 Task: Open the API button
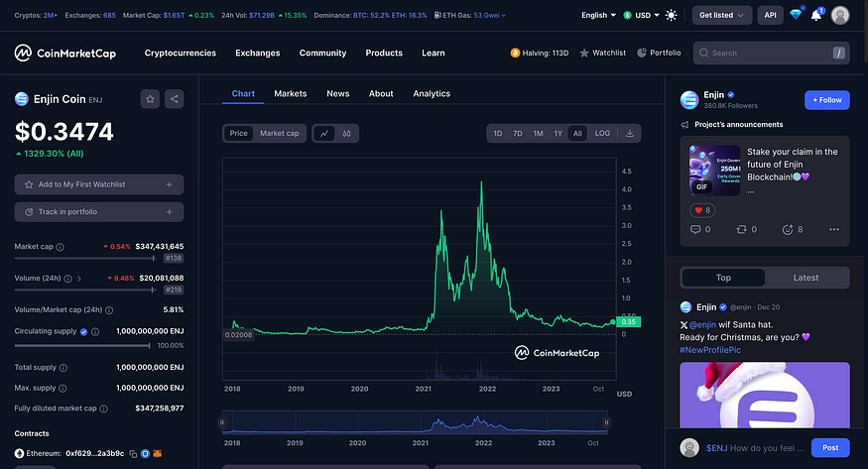pyautogui.click(x=771, y=16)
